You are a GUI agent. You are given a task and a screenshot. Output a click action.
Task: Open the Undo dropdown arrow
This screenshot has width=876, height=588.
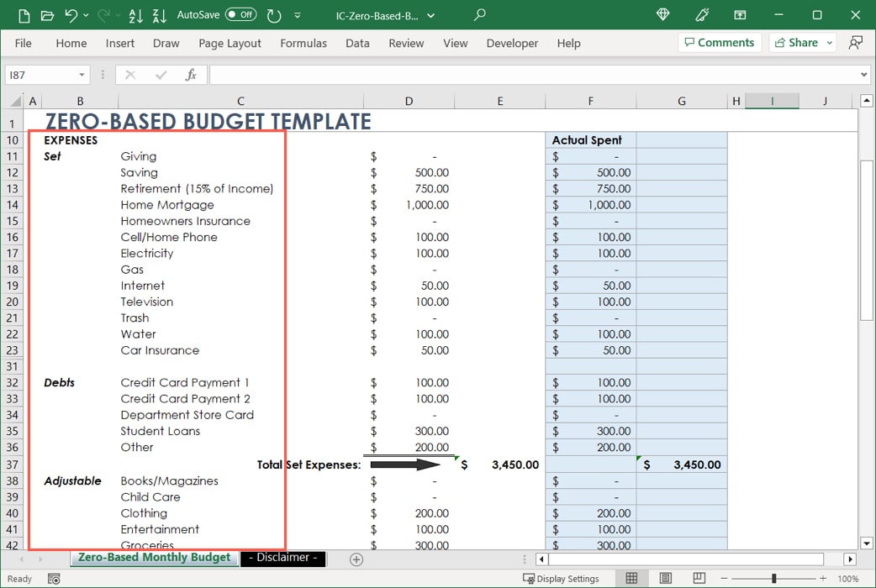85,15
